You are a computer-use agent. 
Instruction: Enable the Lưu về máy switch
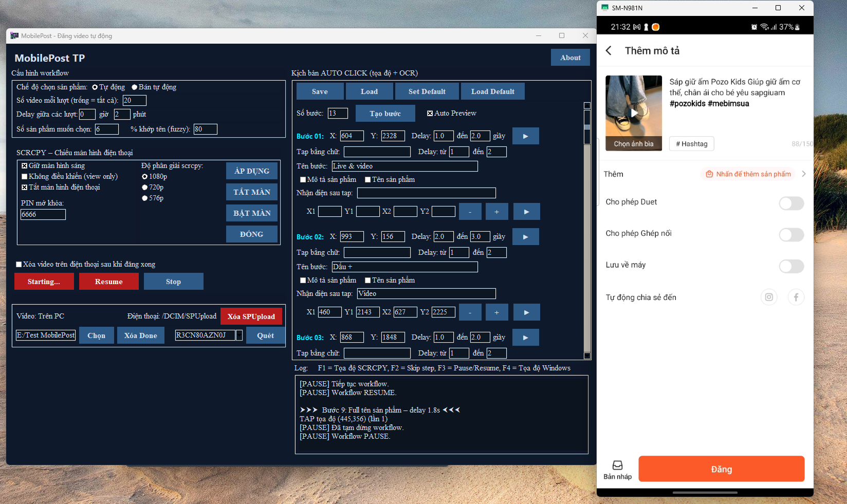(791, 266)
